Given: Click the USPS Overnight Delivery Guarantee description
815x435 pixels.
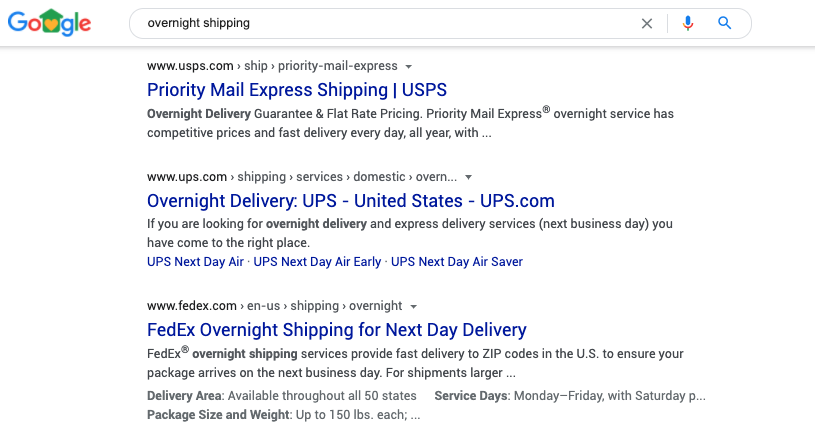Looking at the screenshot, I should tap(411, 123).
